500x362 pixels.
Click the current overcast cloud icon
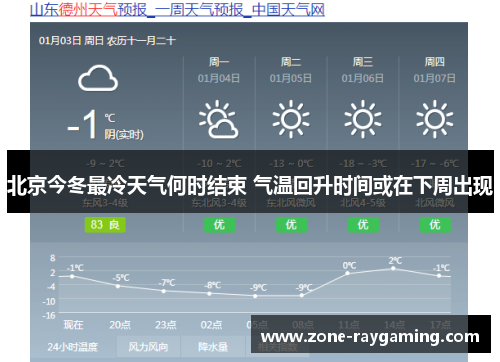tap(98, 78)
